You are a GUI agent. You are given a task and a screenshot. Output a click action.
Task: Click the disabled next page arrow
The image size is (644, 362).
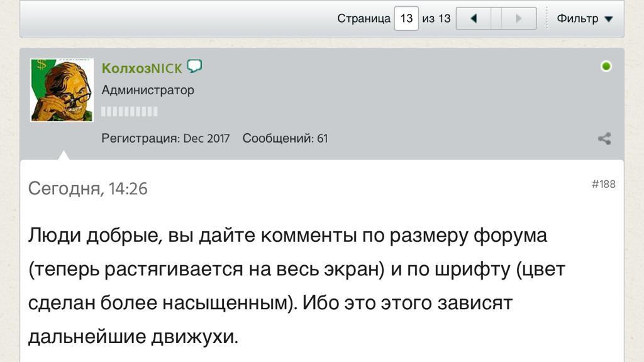coord(519,18)
